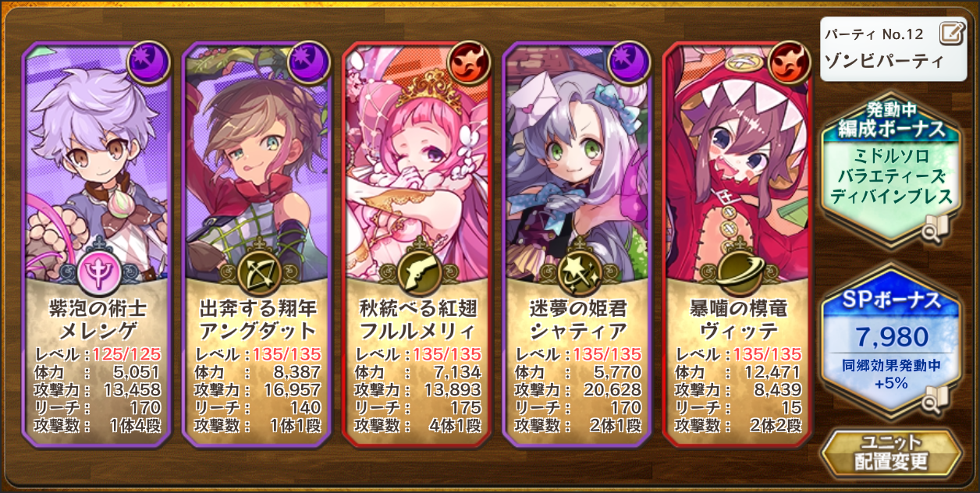Screen dimensions: 980x493
Task: Click メレンゲ's purple moon element icon
Action: (150, 62)
